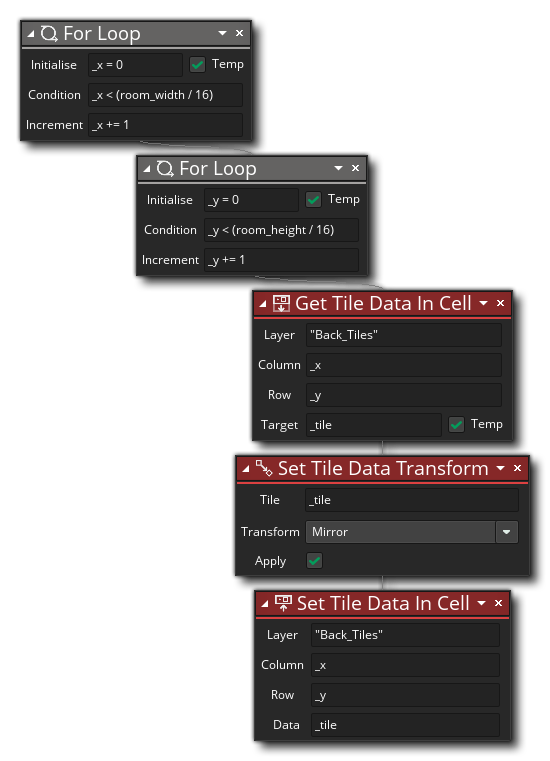Uncheck the Apply checkbox in Set Tile Data Transform
The image size is (550, 761).
(314, 561)
